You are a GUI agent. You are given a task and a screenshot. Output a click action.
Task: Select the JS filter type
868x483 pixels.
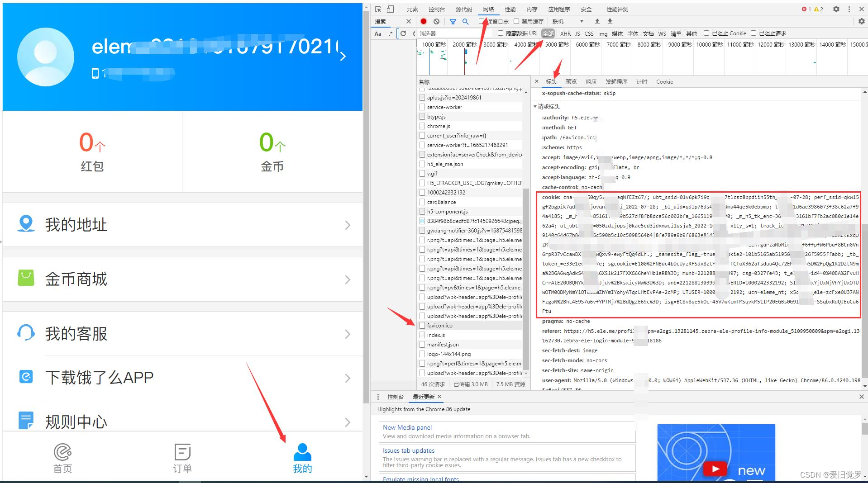(x=577, y=33)
